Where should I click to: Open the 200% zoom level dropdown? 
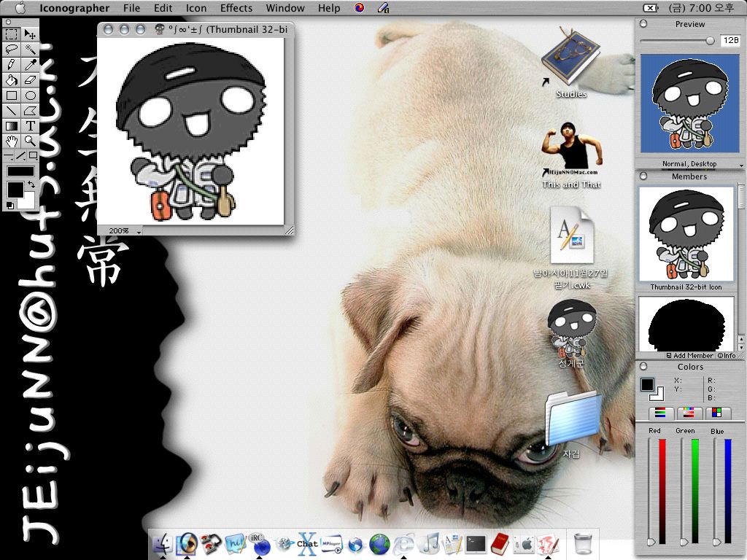(122, 230)
